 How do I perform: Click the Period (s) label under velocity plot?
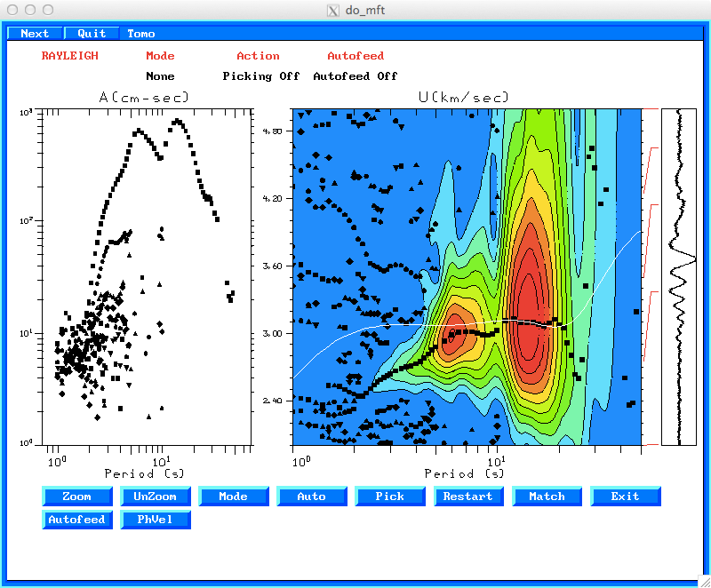[464, 473]
